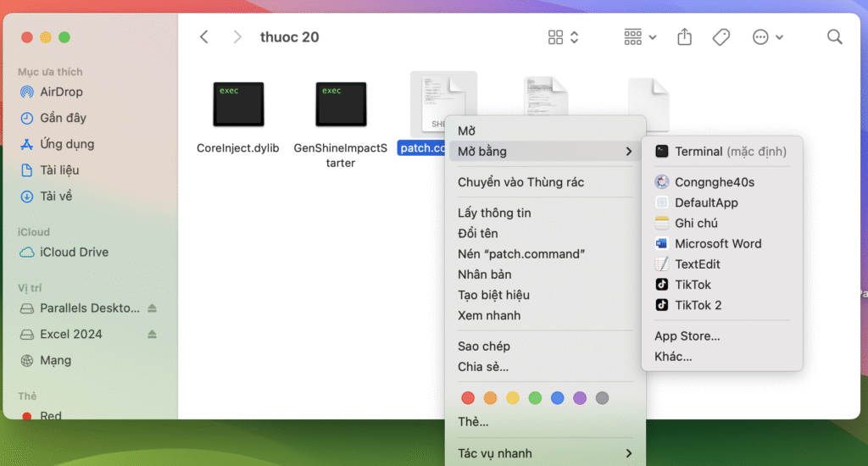Apply the red color tag
The height and width of the screenshot is (466, 868).
(x=468, y=398)
